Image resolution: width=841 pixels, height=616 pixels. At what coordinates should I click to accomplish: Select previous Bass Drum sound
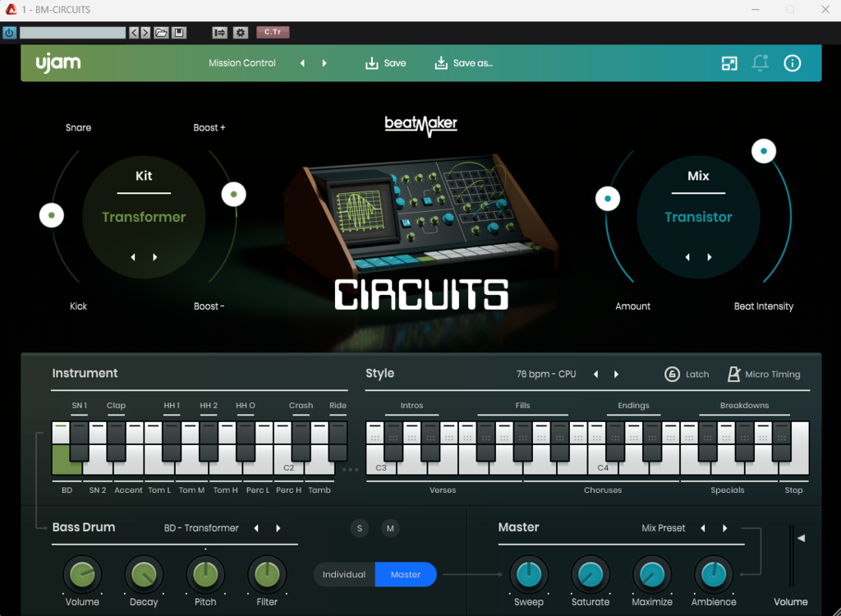click(x=256, y=528)
